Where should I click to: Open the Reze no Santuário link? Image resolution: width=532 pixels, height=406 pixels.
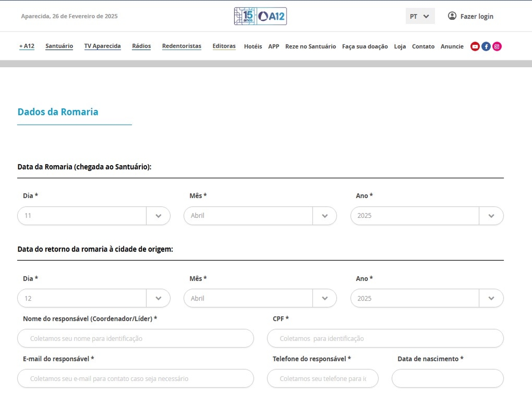pyautogui.click(x=310, y=46)
